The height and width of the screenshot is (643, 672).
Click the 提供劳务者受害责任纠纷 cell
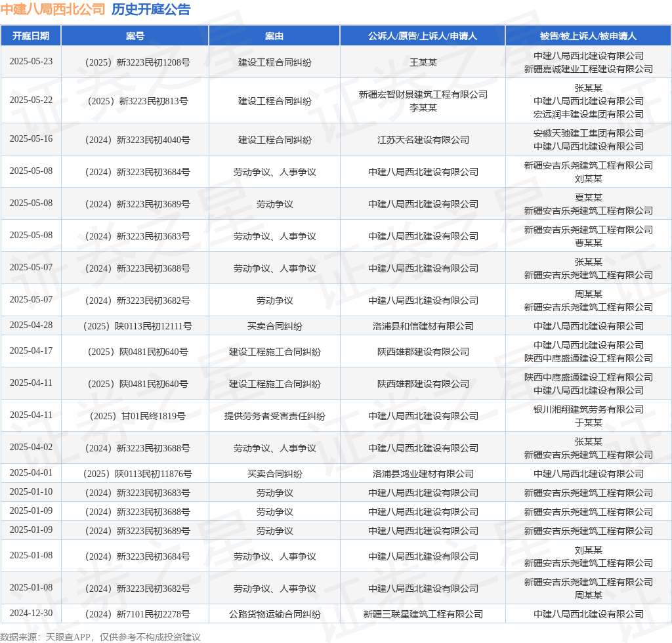[x=275, y=416]
